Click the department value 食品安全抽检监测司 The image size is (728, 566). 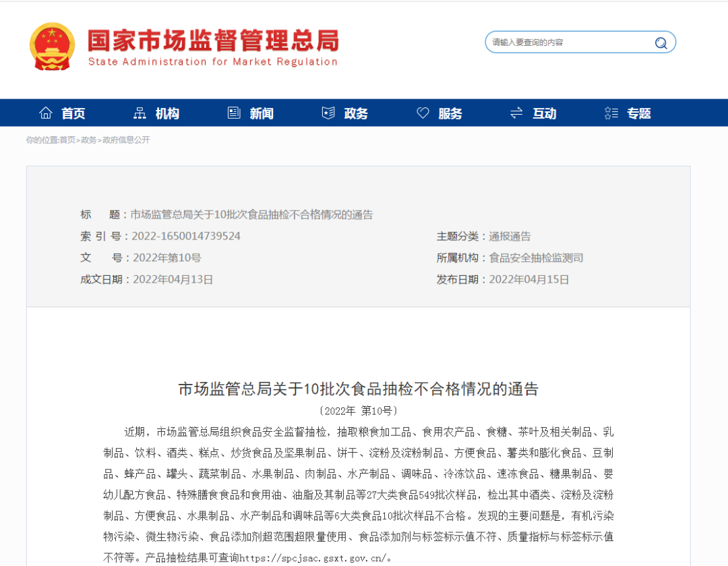click(x=536, y=258)
